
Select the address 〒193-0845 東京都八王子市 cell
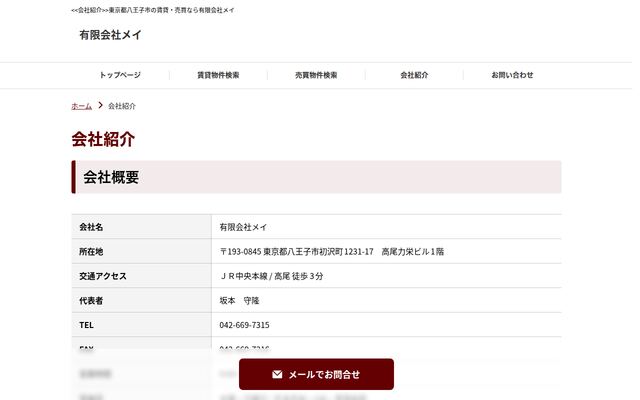(331, 252)
